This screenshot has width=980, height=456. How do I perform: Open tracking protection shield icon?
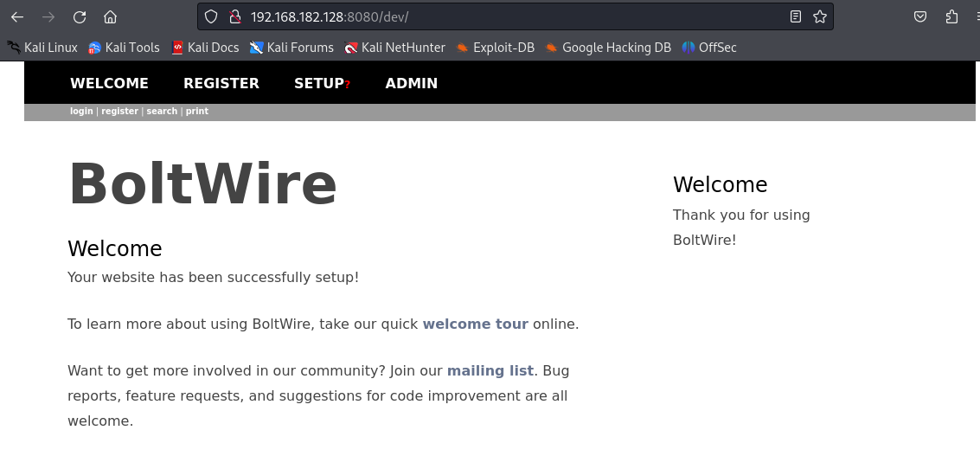coord(211,17)
